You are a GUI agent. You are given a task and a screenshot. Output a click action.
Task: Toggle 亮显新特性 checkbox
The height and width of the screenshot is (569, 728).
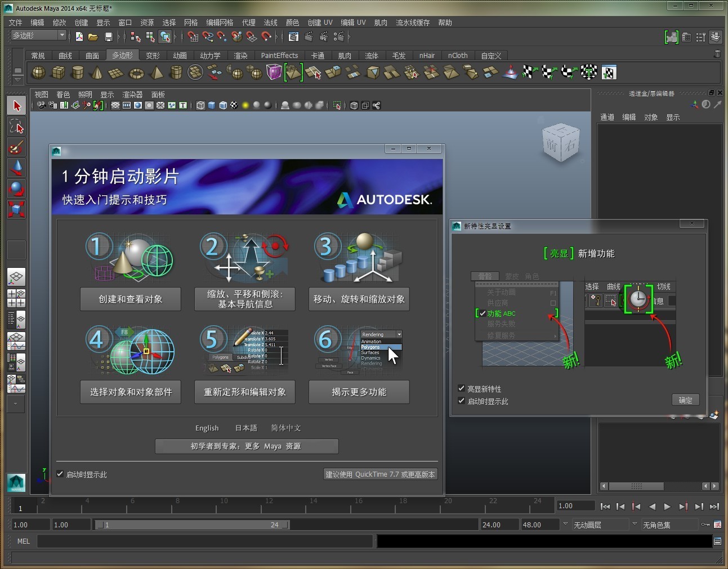[462, 388]
